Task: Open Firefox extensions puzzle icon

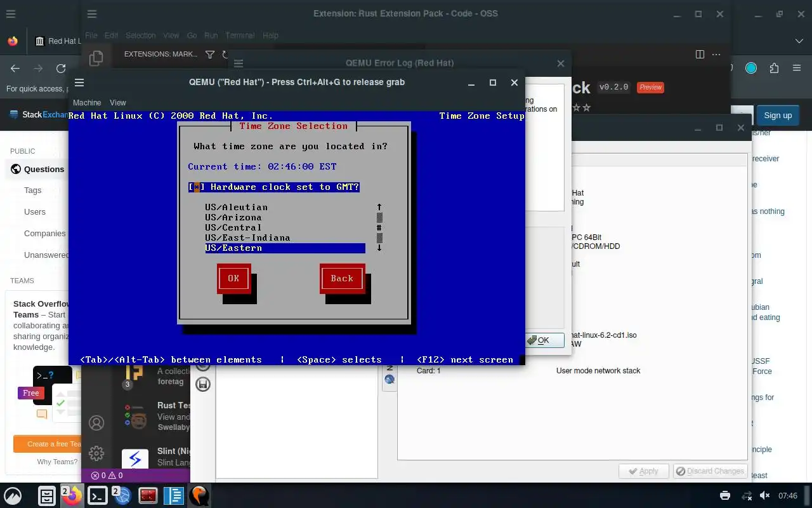Action: tap(774, 69)
